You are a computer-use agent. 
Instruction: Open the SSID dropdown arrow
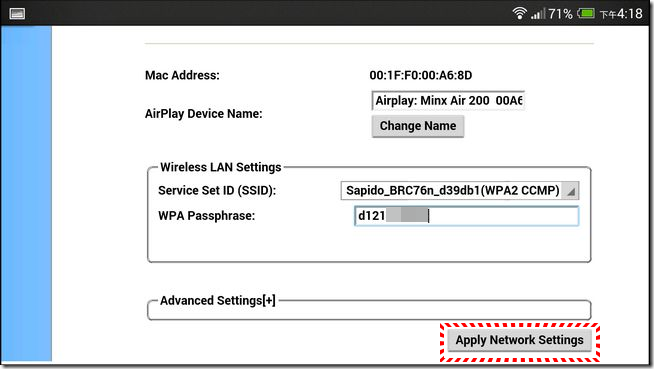point(571,191)
